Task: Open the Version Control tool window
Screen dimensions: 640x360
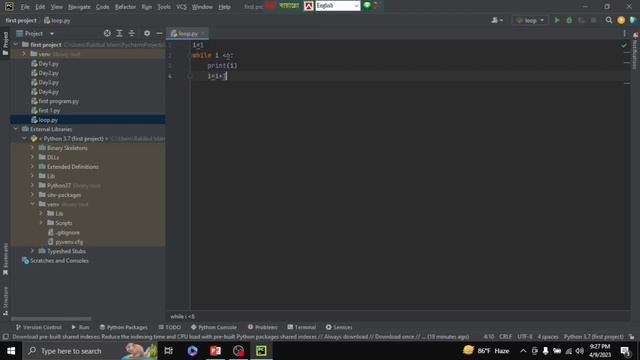Action: pos(38,327)
